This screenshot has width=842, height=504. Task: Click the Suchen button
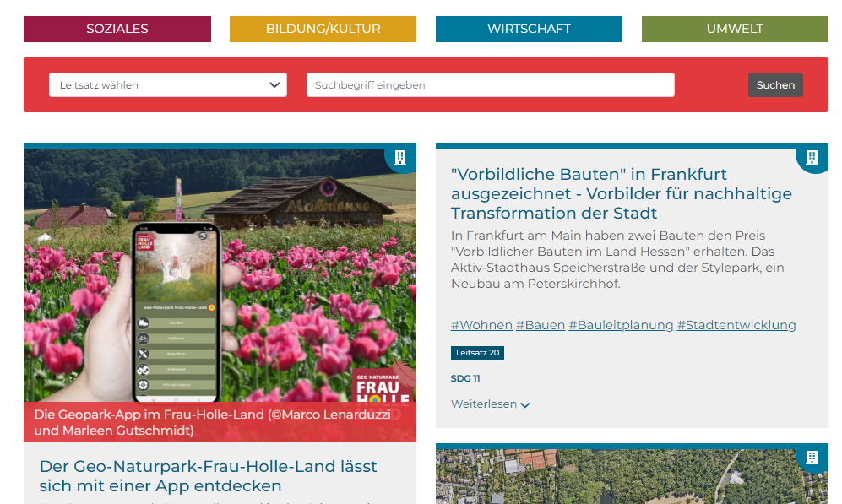point(775,84)
